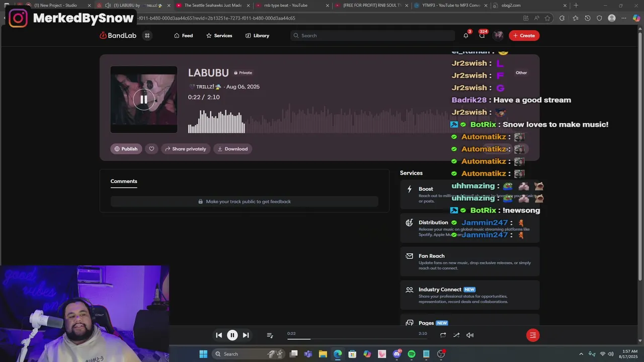
Task: Open Discord from the taskbar
Action: tap(396, 354)
